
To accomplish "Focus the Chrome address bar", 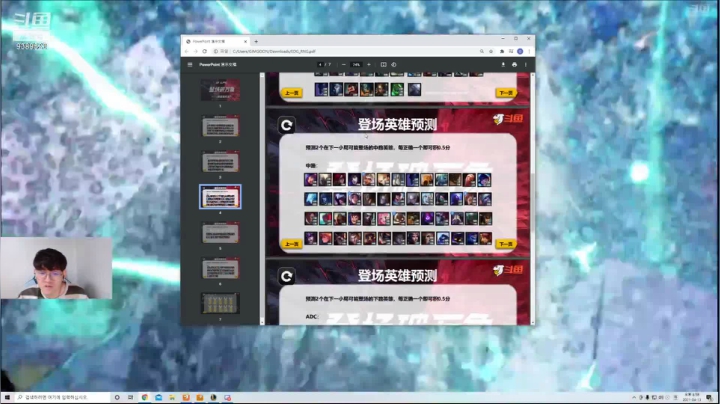I will point(354,51).
